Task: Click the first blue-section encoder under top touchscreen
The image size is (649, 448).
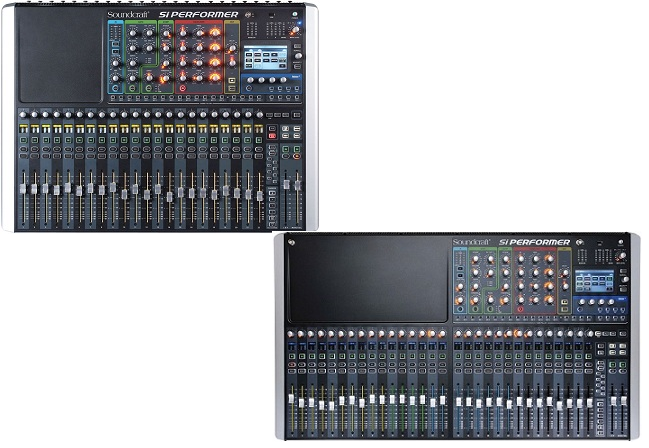Action: tap(250, 80)
